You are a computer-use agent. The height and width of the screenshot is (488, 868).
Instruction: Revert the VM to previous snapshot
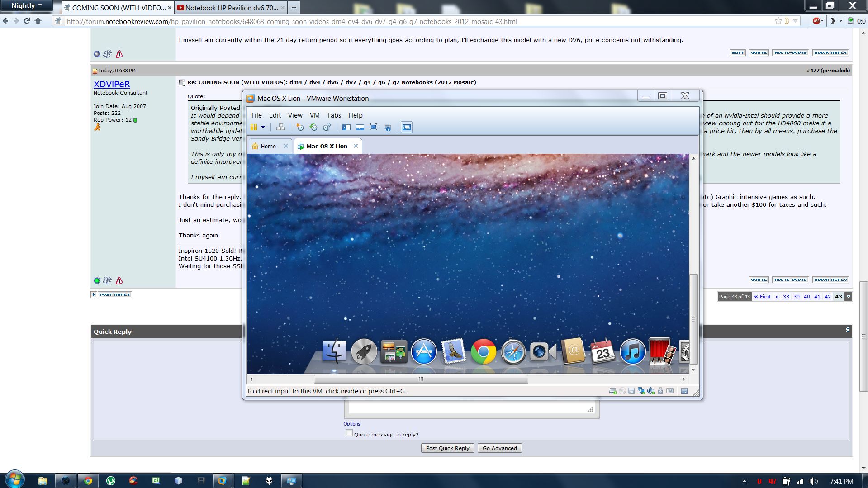click(x=313, y=128)
